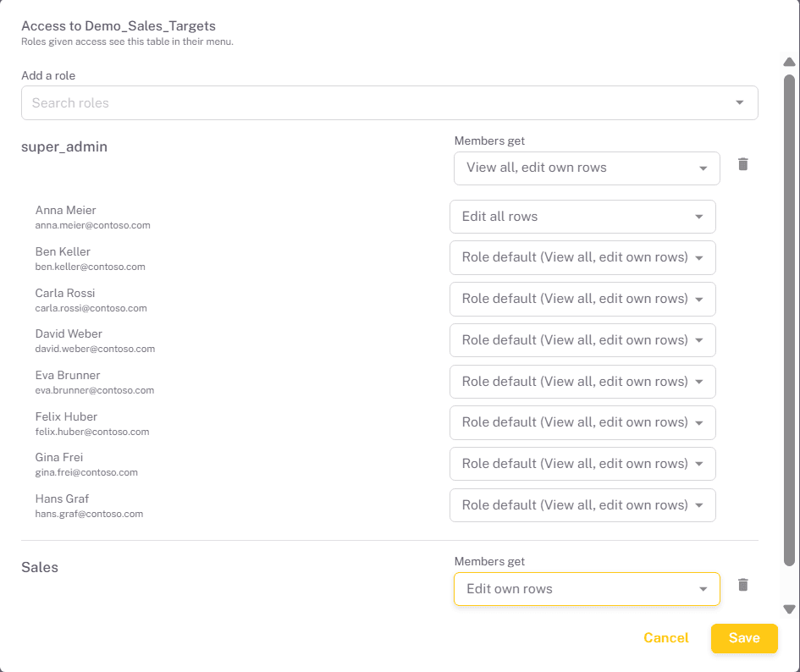
Task: Click gina.frei@contoso.com email
Action: 86,472
